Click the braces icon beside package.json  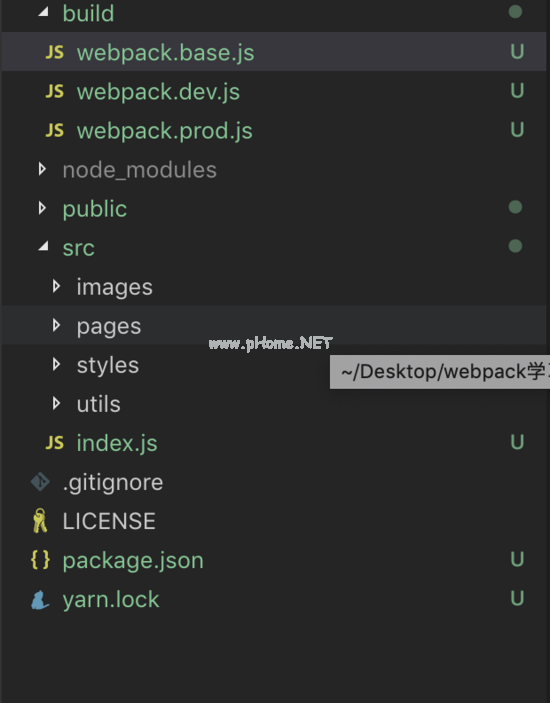pos(40,560)
